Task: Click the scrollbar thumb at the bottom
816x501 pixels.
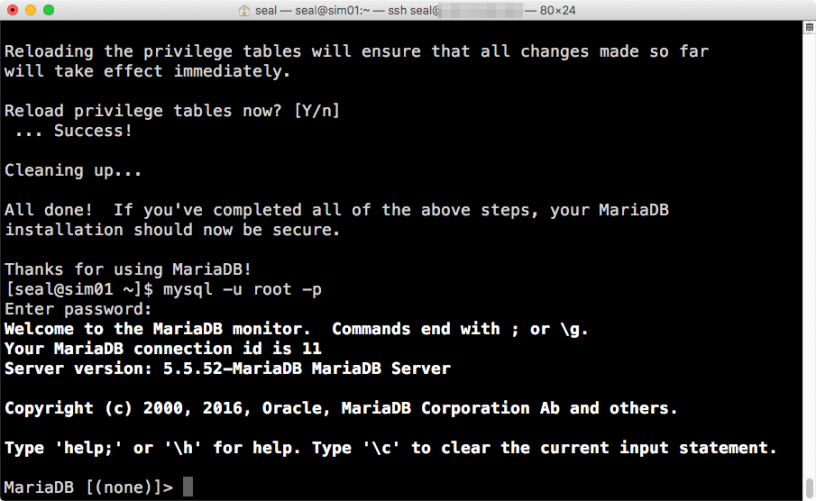Action: 809,489
